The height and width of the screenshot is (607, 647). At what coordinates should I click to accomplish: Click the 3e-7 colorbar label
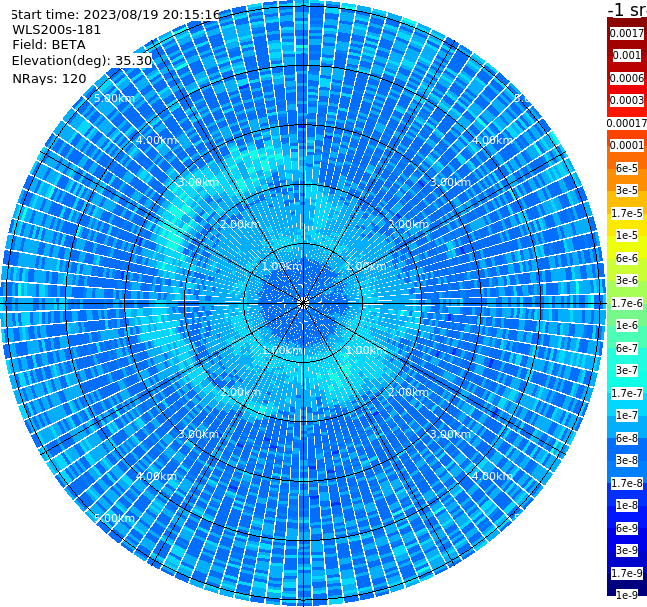click(627, 370)
